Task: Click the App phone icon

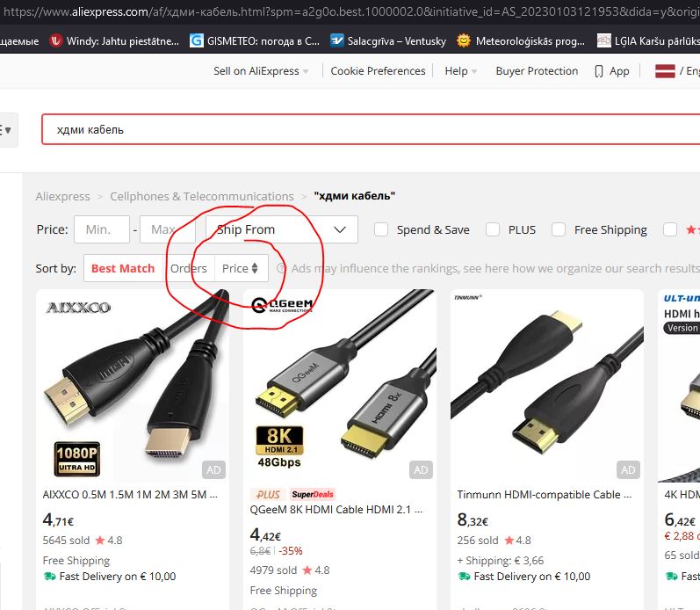Action: point(599,71)
